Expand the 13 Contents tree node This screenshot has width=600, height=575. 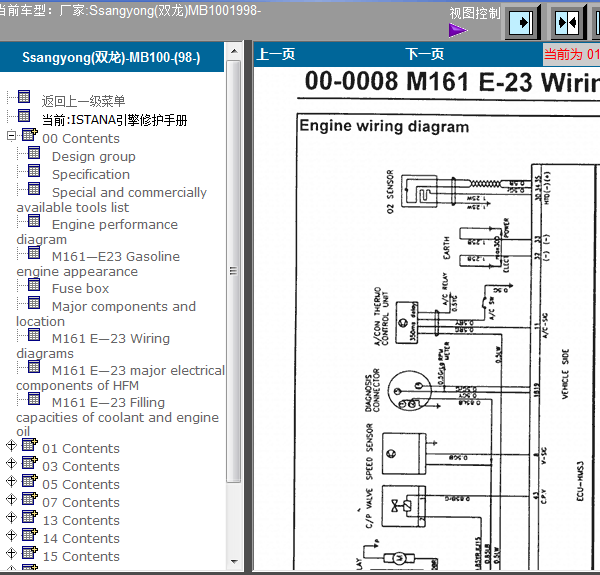click(x=11, y=517)
